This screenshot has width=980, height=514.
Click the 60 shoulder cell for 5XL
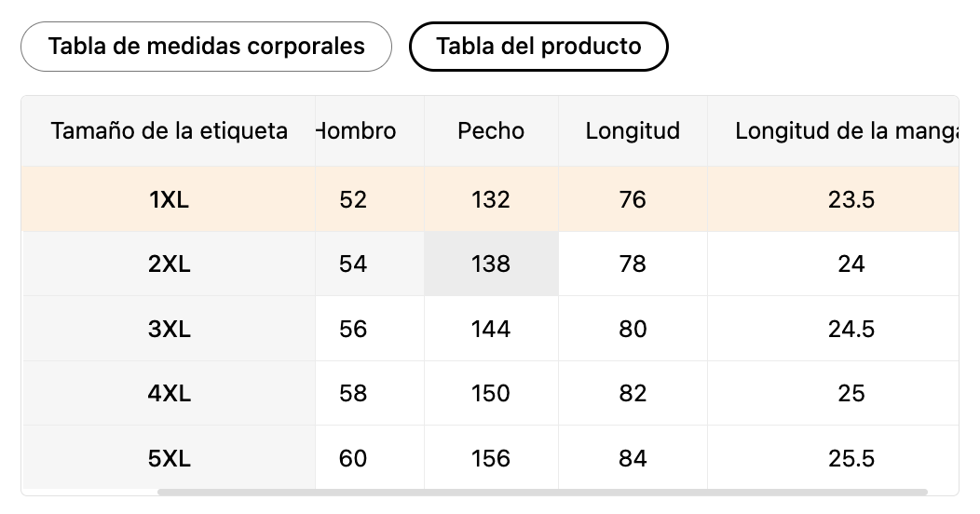353,458
